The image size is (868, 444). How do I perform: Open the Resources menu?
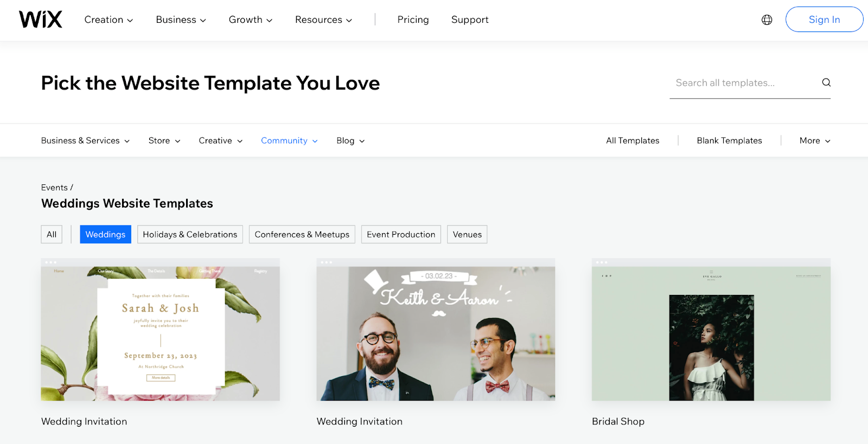tap(323, 20)
